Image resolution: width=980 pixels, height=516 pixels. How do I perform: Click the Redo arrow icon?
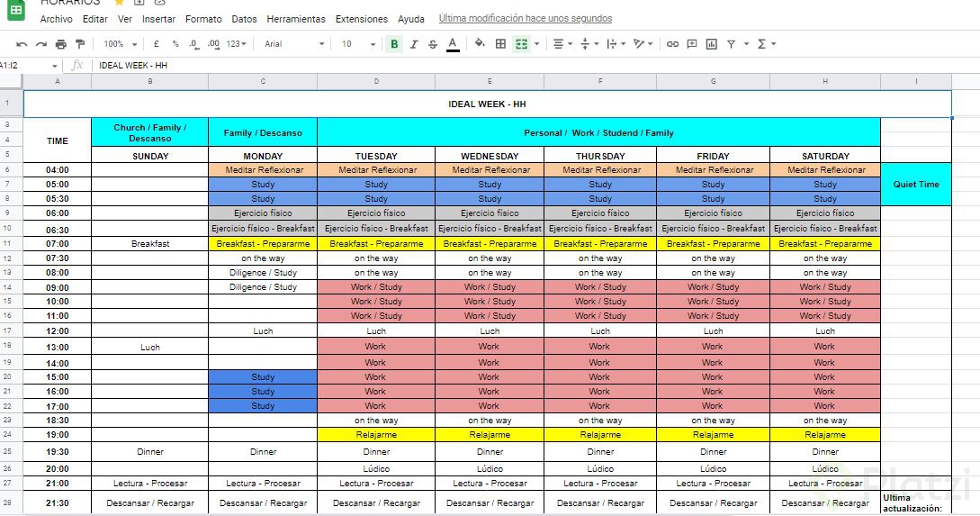coord(41,44)
